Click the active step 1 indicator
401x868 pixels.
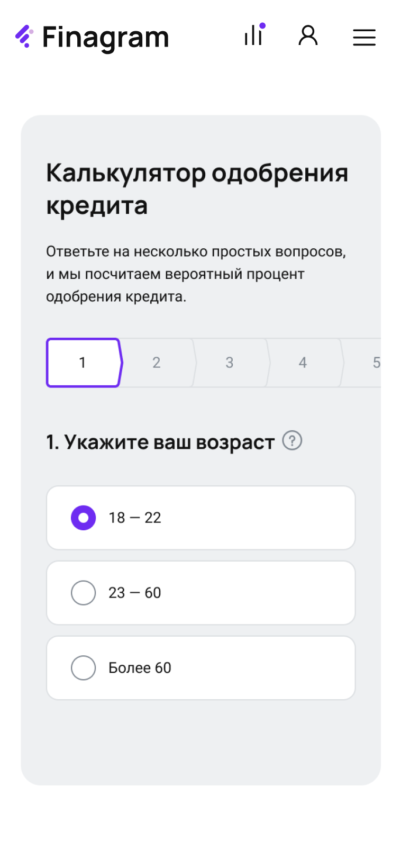83,363
